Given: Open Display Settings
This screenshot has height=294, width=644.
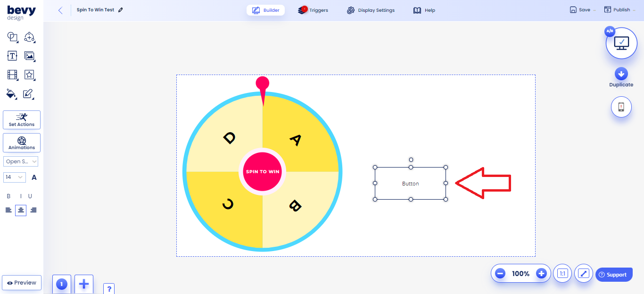Looking at the screenshot, I should pyautogui.click(x=371, y=10).
